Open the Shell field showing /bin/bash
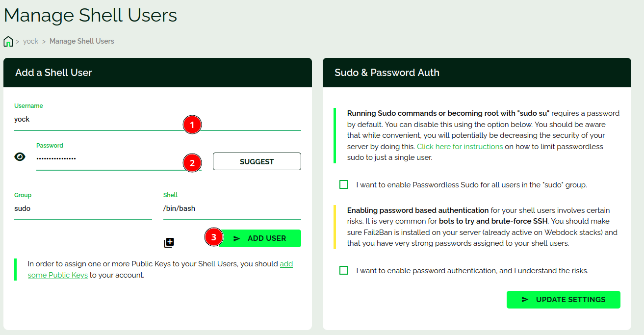 point(232,208)
